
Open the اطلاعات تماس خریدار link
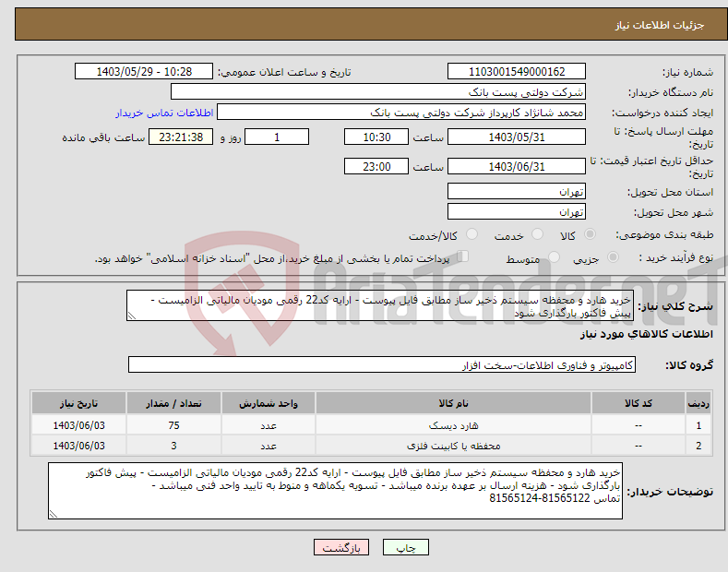164,113
